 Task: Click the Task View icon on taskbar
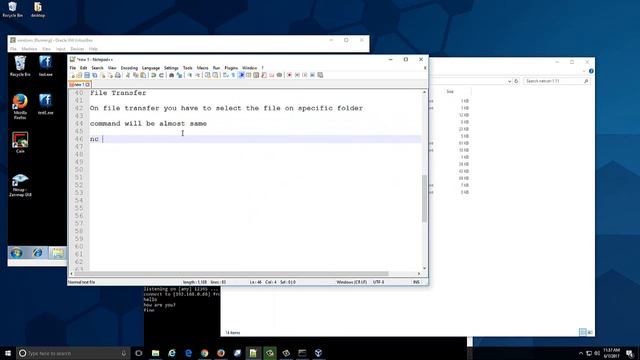pyautogui.click(x=139, y=353)
